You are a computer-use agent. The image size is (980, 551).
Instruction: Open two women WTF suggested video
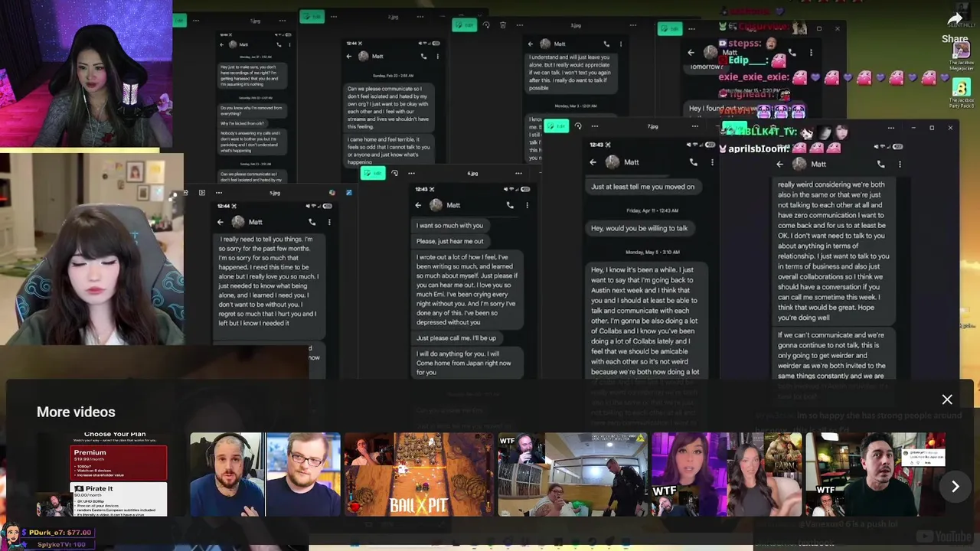pyautogui.click(x=727, y=474)
